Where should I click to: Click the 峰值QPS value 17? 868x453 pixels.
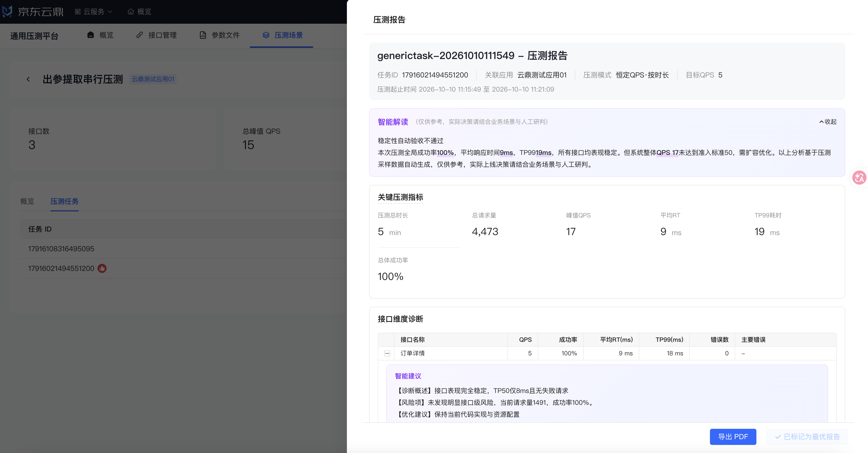[571, 232]
